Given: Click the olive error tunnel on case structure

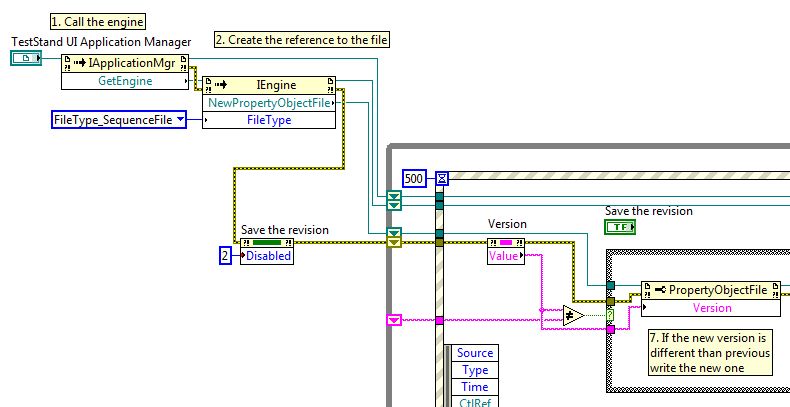Looking at the screenshot, I should click(x=611, y=301).
